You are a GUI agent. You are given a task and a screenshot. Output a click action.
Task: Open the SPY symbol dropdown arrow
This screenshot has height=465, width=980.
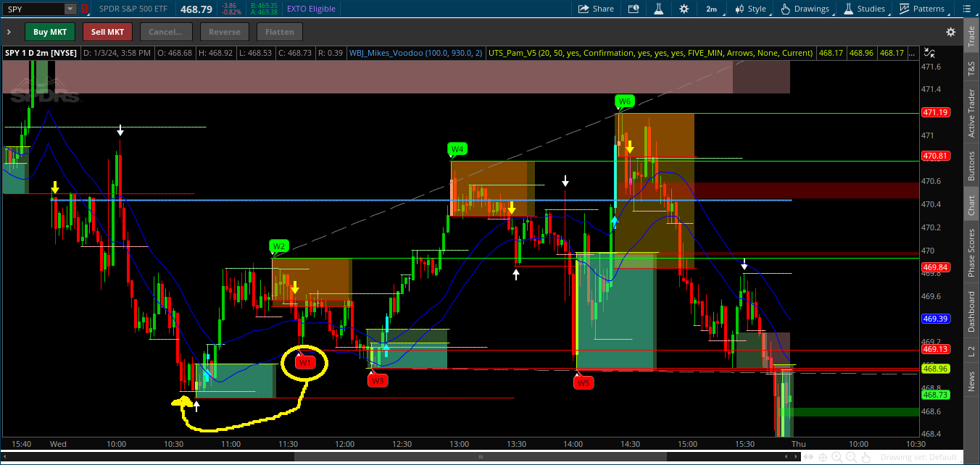[x=70, y=9]
